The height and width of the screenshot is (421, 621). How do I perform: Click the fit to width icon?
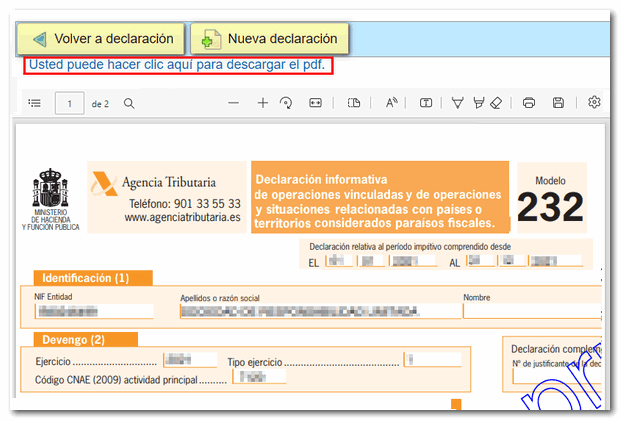(x=316, y=103)
